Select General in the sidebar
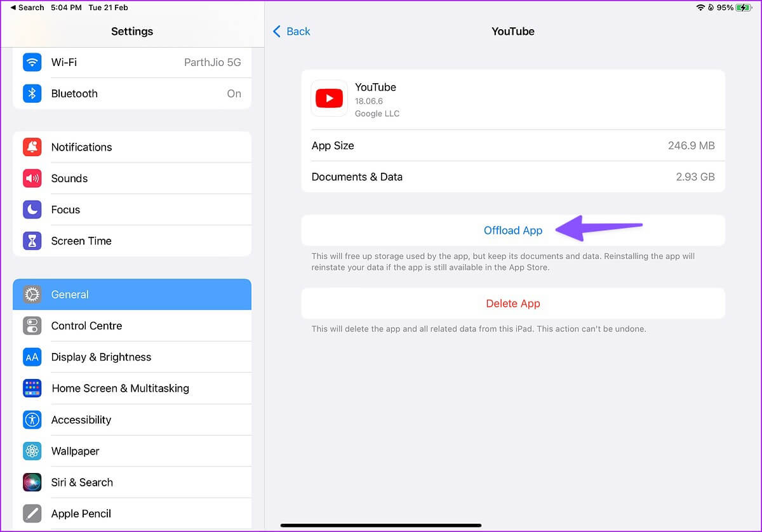762x532 pixels. (132, 295)
